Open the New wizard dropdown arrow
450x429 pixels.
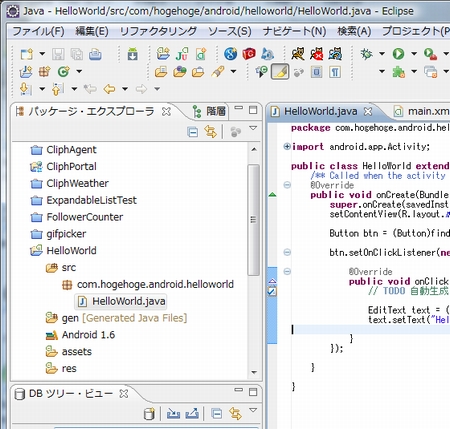coord(42,54)
